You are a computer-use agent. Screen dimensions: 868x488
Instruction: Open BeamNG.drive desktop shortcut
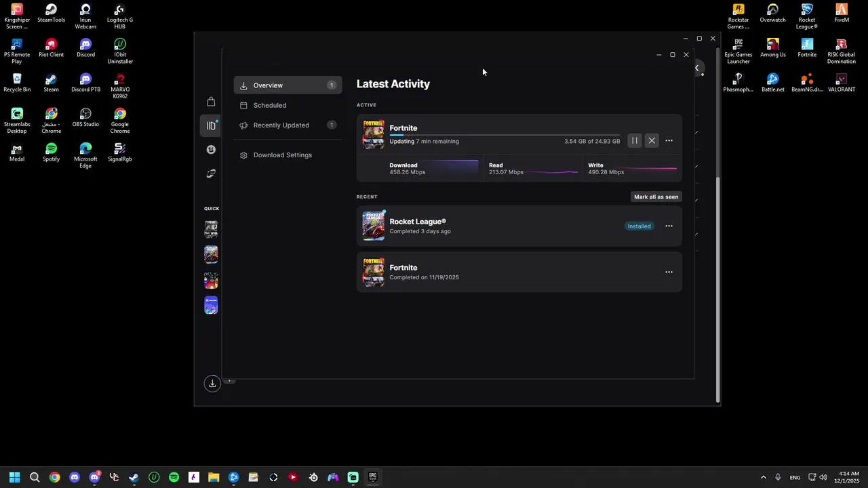[807, 83]
